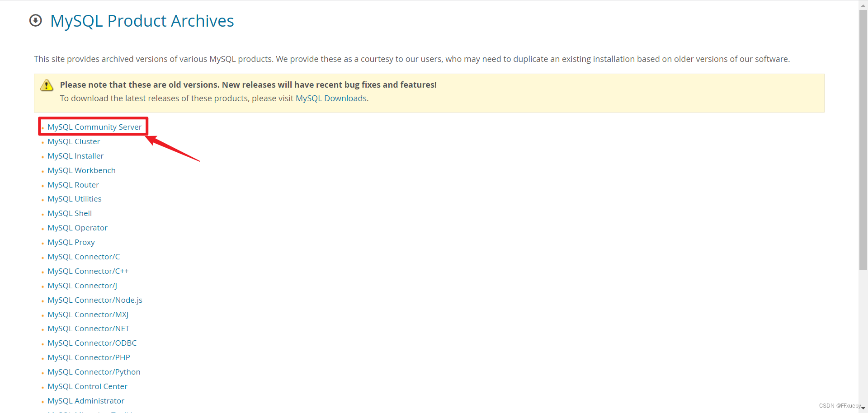Click the MySQL Product Archives heading
Image resolution: width=868 pixels, height=413 pixels.
click(142, 21)
